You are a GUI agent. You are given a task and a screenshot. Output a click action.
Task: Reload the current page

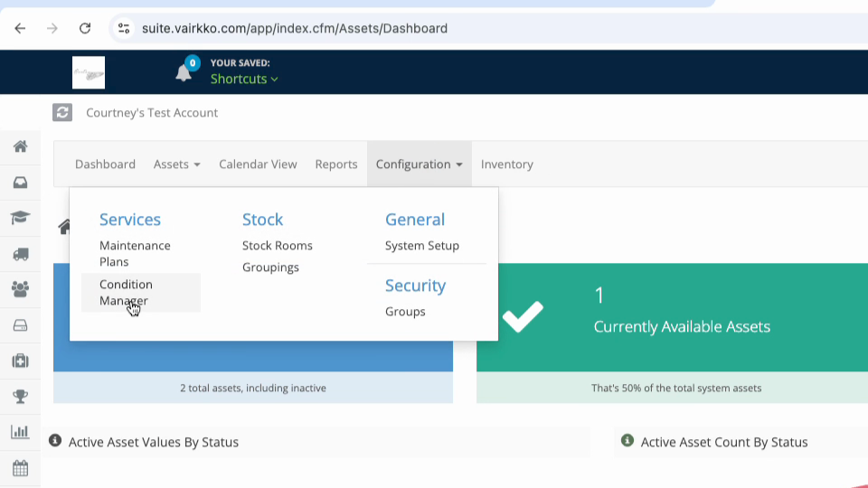[x=85, y=28]
